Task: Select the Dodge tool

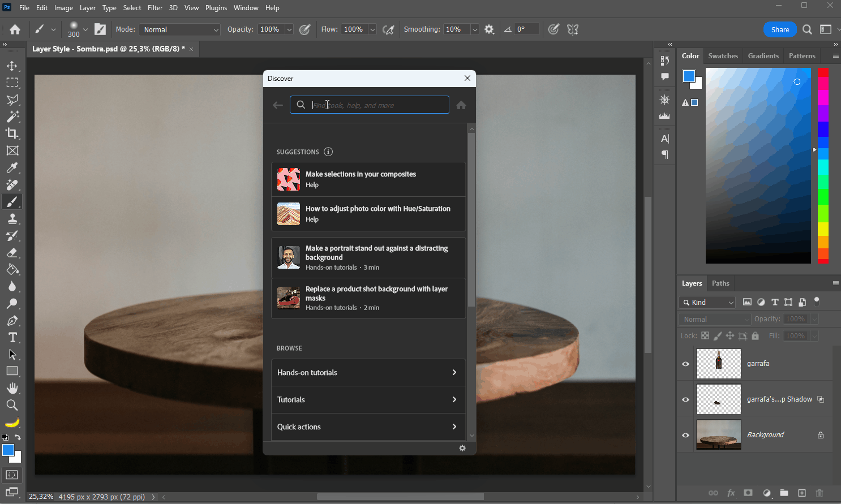Action: coord(12,303)
